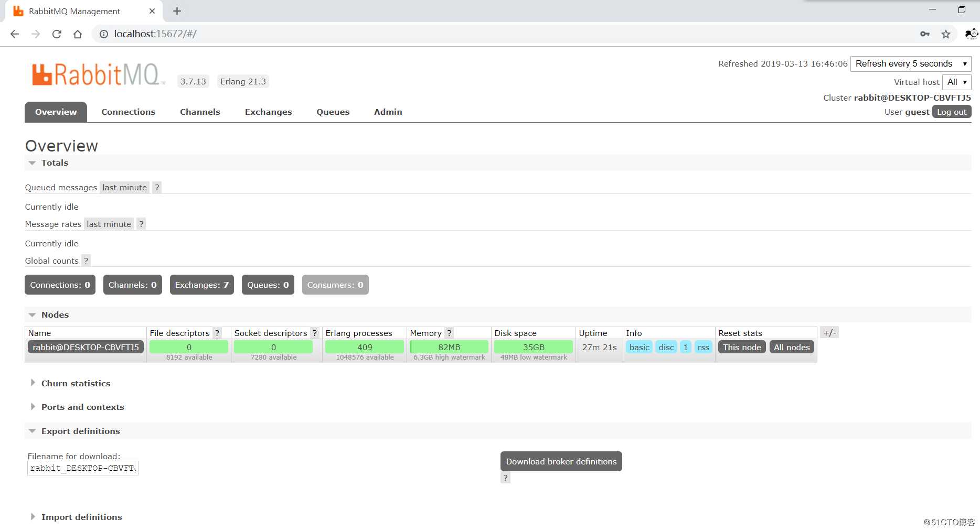Open a new browser tab
980x531 pixels.
(177, 11)
